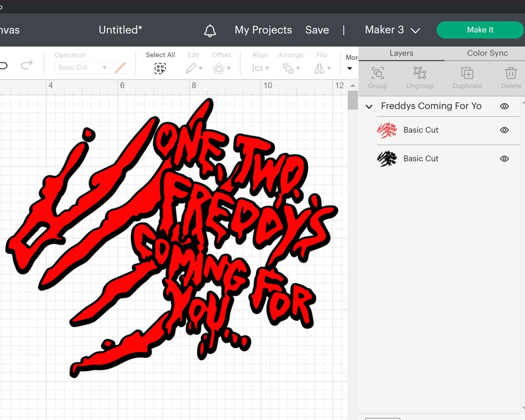The width and height of the screenshot is (525, 420).
Task: Expand the Arrange dropdown arrow
Action: 298,68
